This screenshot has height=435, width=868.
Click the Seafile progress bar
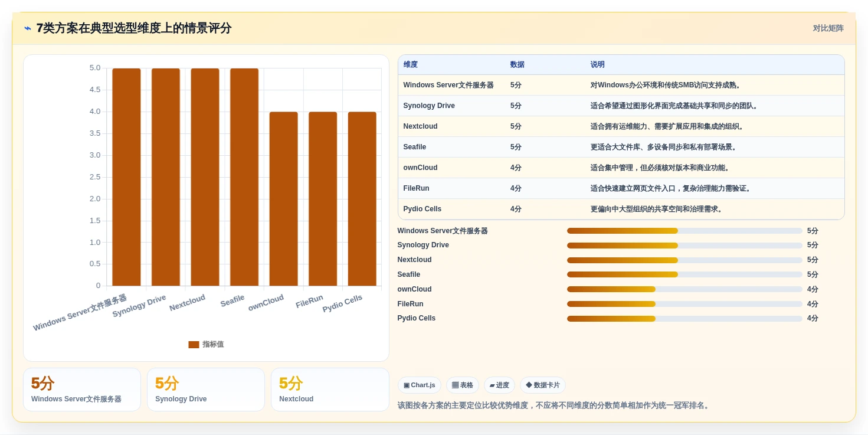[684, 274]
